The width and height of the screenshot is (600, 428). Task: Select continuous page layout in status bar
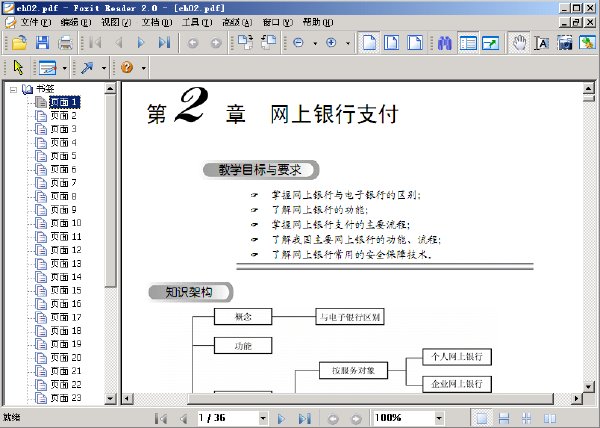coord(504,418)
